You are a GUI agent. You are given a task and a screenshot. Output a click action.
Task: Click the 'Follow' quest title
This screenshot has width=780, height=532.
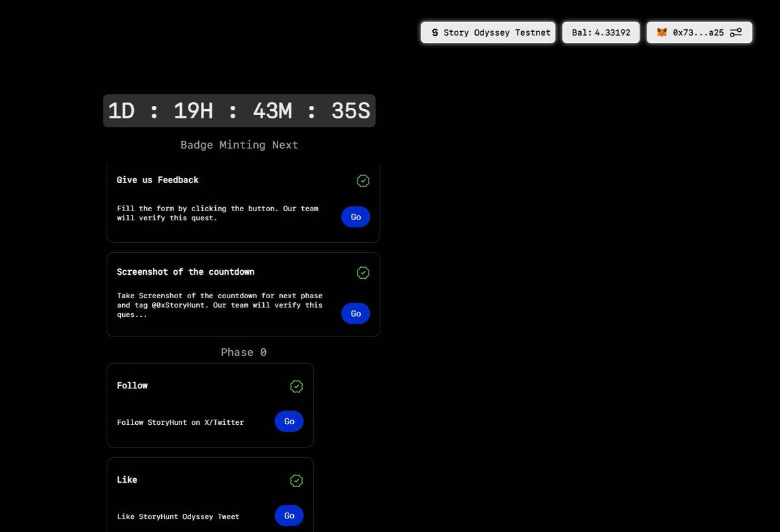coord(133,385)
